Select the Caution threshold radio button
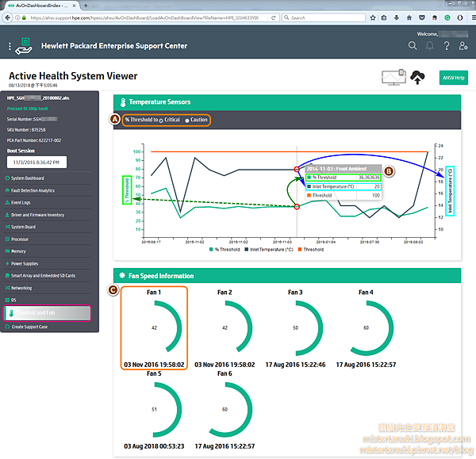 (187, 120)
